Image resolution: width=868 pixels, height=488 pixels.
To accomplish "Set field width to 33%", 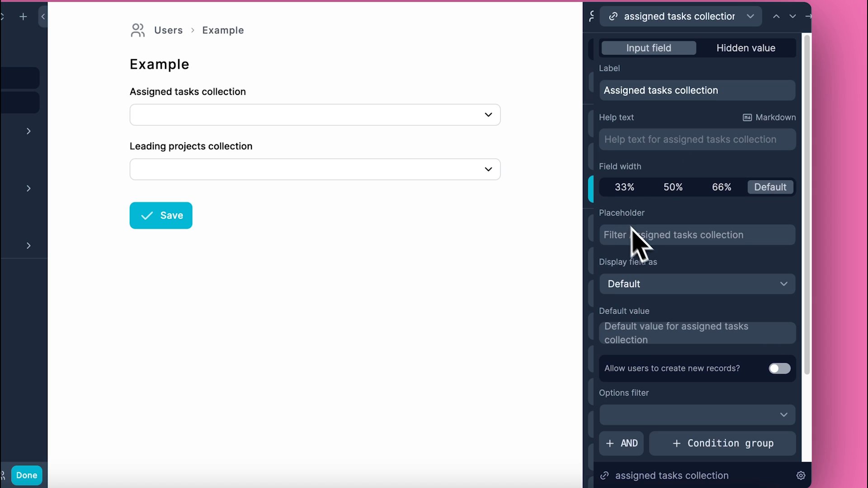I will [x=624, y=187].
